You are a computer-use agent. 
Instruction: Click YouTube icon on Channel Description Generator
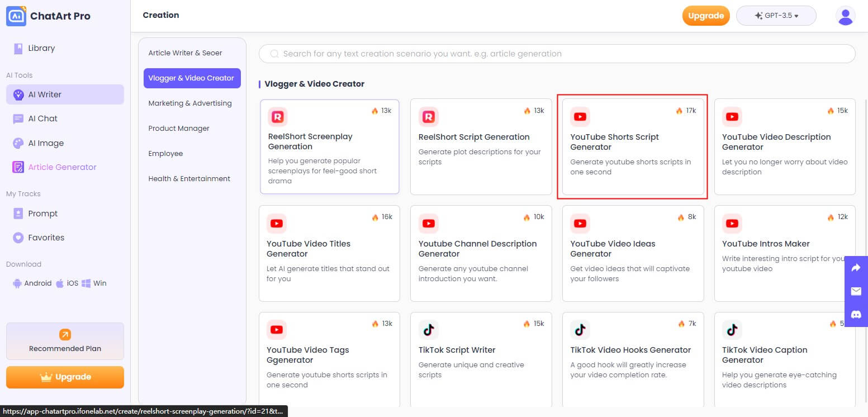pyautogui.click(x=428, y=224)
